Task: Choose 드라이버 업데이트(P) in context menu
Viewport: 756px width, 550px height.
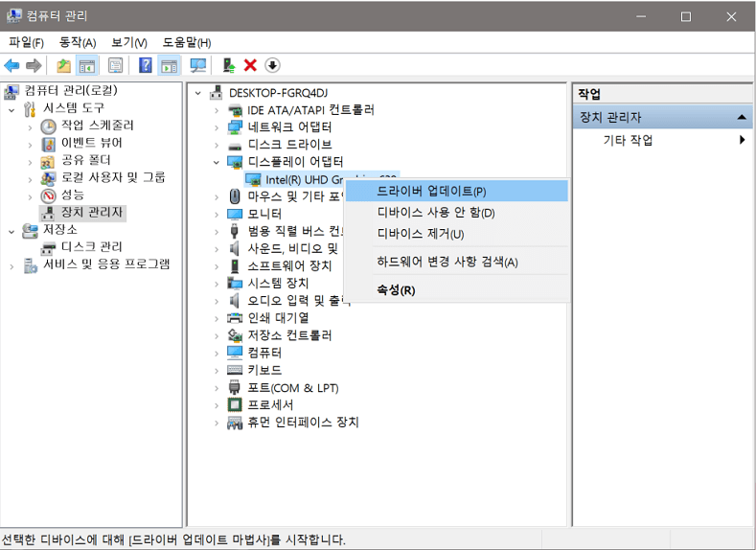Action: [x=457, y=192]
